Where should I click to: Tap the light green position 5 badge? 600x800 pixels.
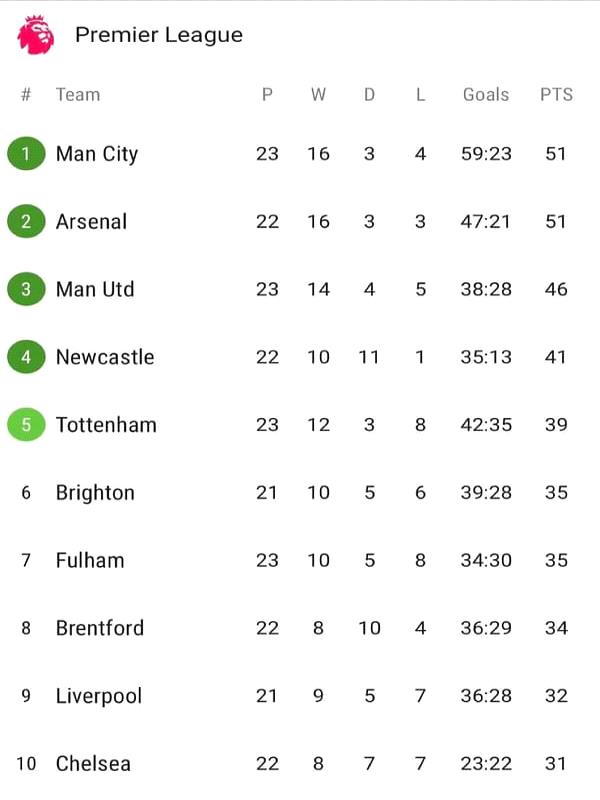tap(26, 424)
